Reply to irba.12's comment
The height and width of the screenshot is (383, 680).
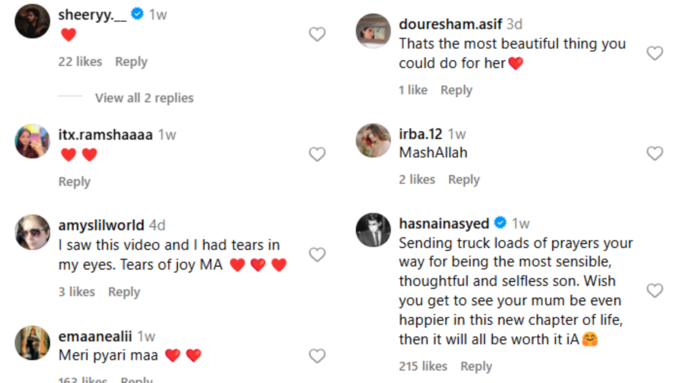[464, 180]
